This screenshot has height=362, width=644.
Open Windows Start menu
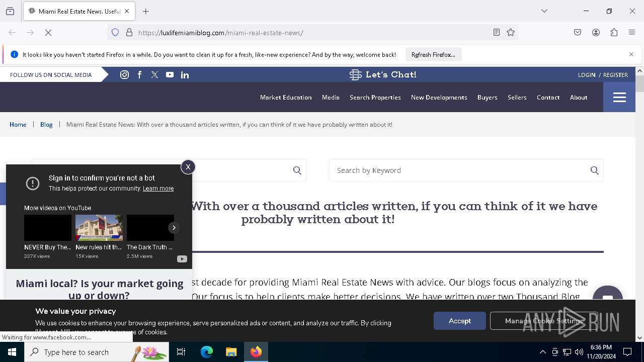tap(12, 352)
